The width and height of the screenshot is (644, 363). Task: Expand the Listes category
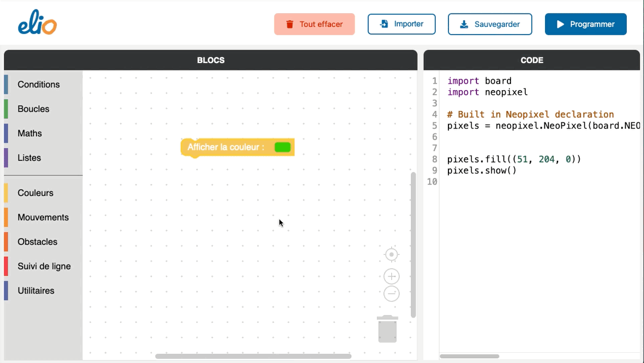pyautogui.click(x=29, y=158)
